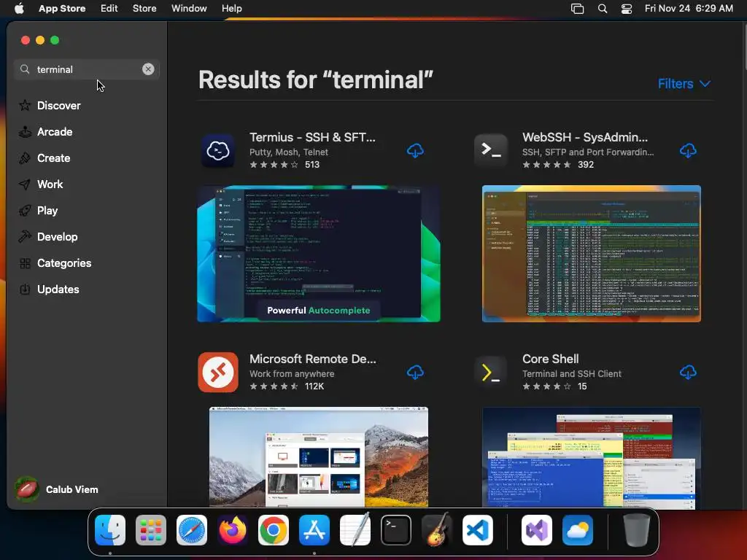Open Launchpad from the Dock
Screen dimensions: 747x560
(x=151, y=530)
